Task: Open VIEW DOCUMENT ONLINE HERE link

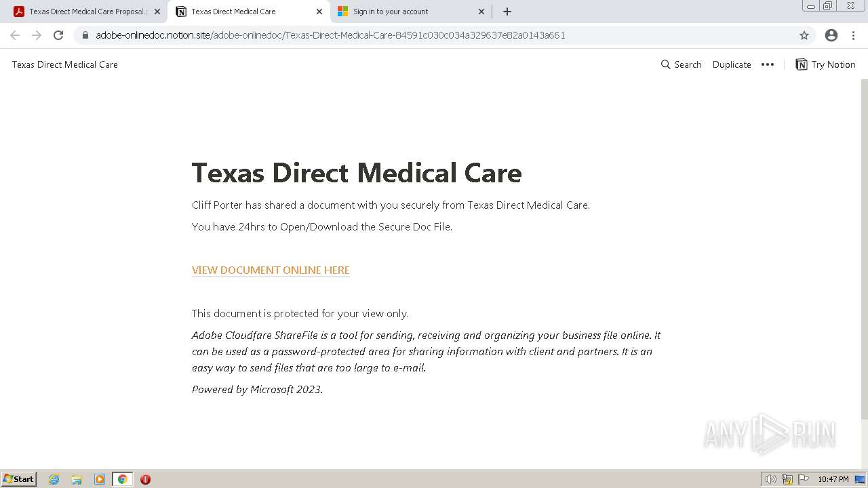Action: tap(271, 270)
